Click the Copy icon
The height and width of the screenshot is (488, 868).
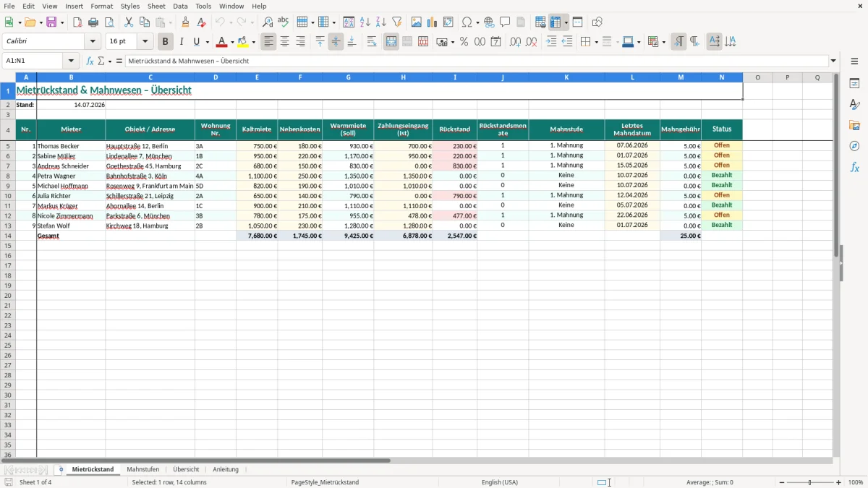tap(145, 22)
